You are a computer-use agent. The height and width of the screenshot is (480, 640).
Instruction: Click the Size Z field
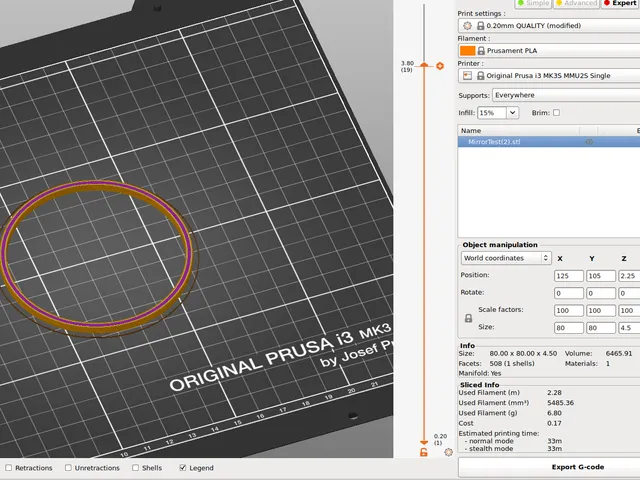(x=629, y=328)
